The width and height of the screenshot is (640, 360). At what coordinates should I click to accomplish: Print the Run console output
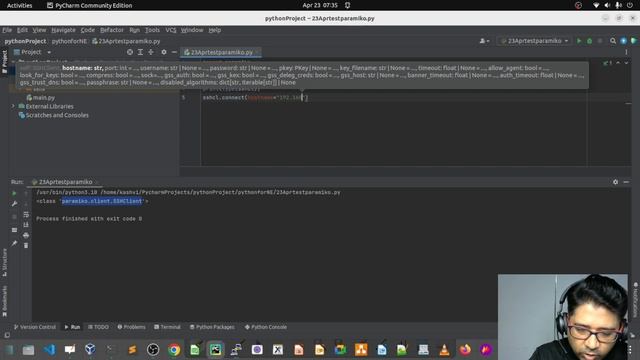tap(26, 235)
